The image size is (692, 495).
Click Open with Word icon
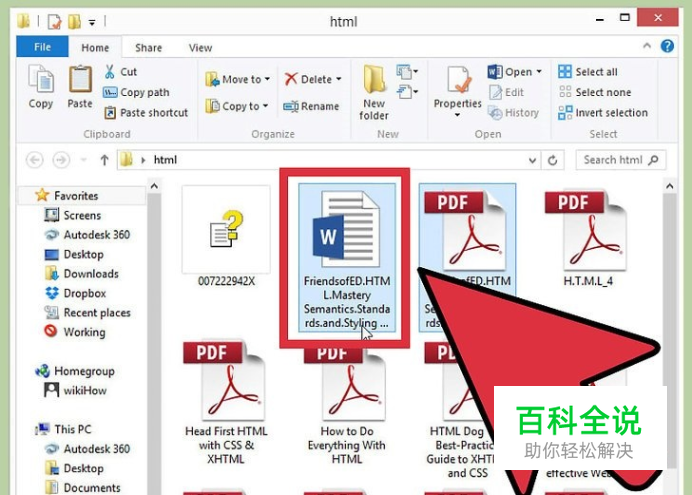click(495, 71)
